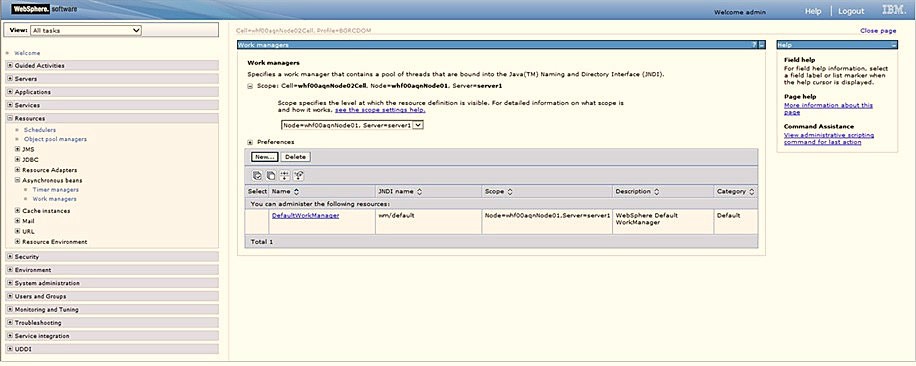
Task: Click the WebSphere Default WorkManager description cell
Action: point(662,222)
